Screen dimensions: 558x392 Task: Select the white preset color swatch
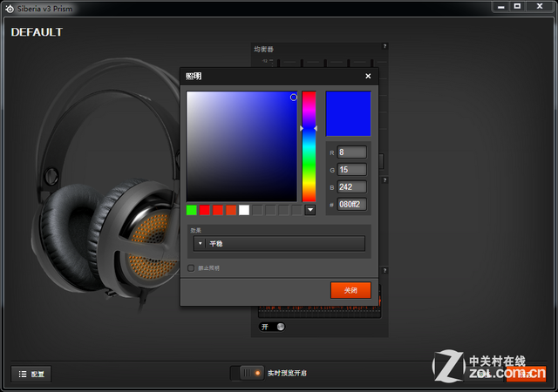coord(244,210)
